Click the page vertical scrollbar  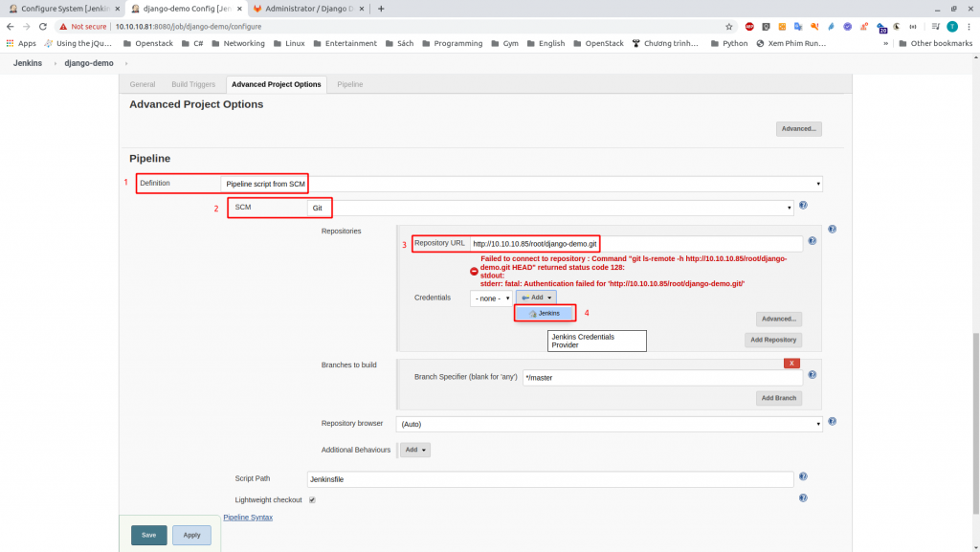coord(975,425)
